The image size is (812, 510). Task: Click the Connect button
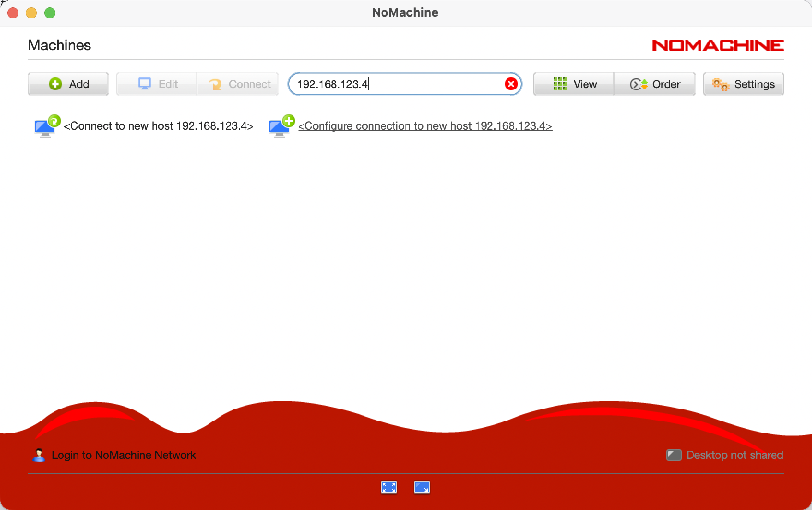coord(238,84)
